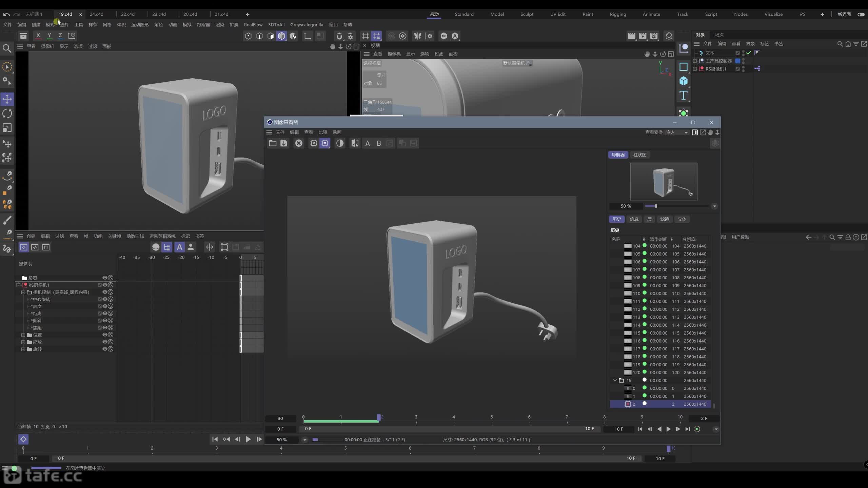Set compare A in Picture Viewer
868x488 pixels.
click(368, 143)
